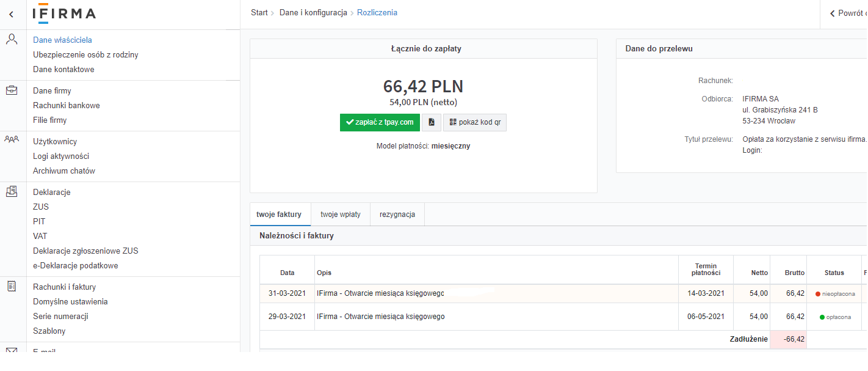Select the e-mail envelope icon in sidebar

point(12,350)
